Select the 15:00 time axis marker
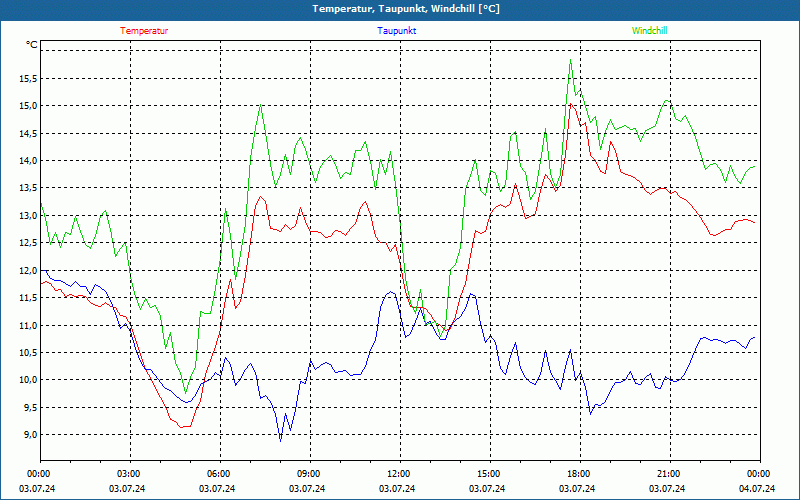The image size is (800, 500). (488, 474)
